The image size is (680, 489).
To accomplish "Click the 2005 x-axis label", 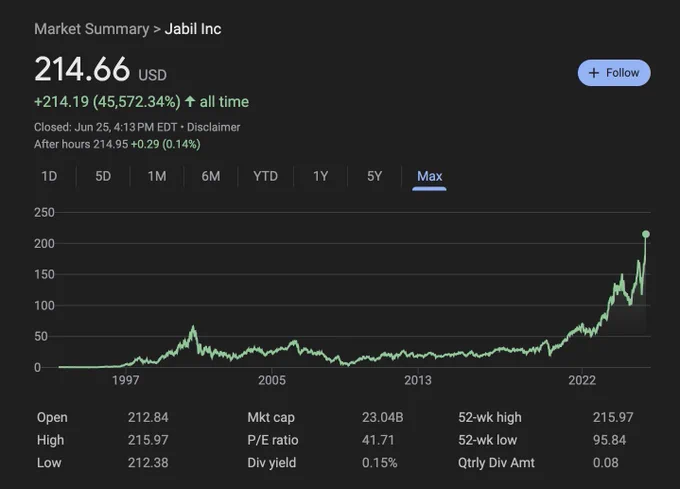I will (272, 380).
